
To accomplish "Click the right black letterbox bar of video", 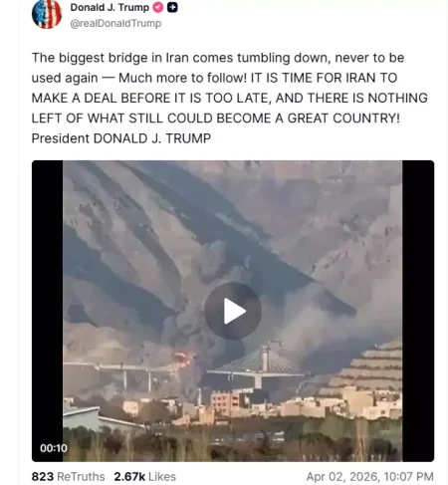I will [x=418, y=311].
